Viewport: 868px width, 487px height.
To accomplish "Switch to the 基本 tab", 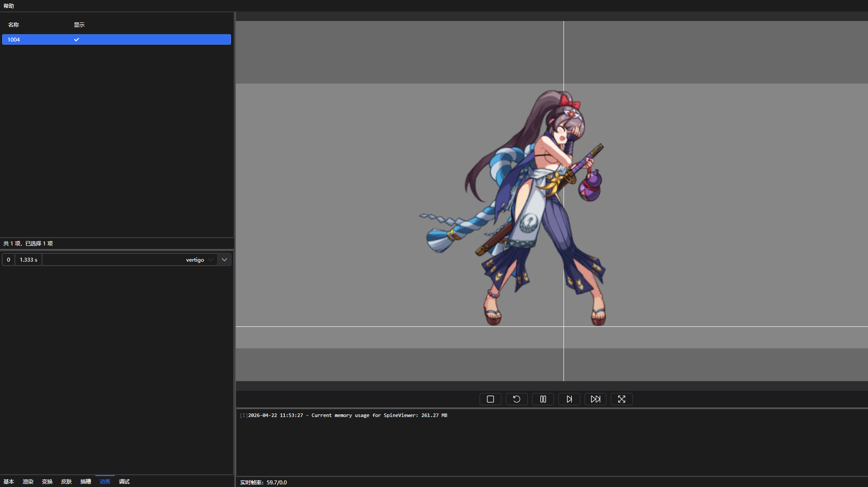I will point(9,481).
